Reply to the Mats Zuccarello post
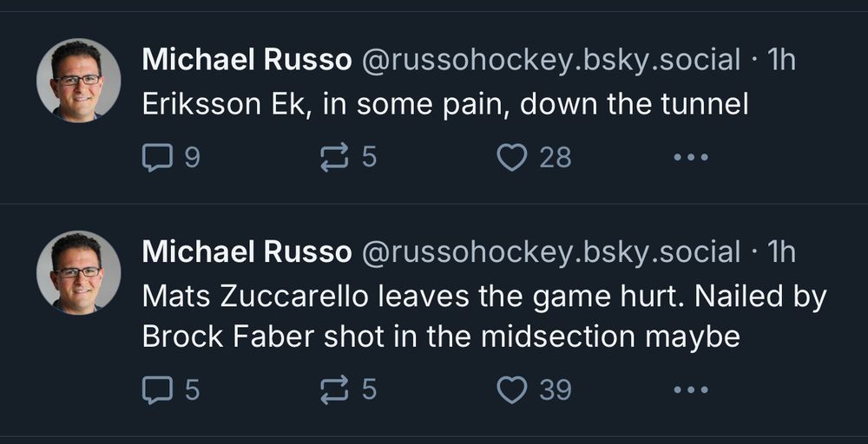This screenshot has height=444, width=868. [157, 389]
